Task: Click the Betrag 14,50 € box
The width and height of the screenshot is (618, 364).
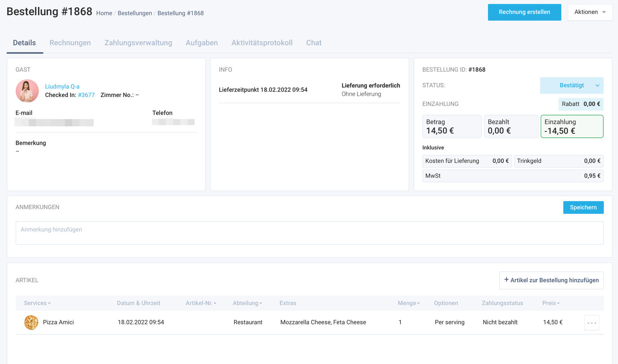Action: click(x=452, y=126)
